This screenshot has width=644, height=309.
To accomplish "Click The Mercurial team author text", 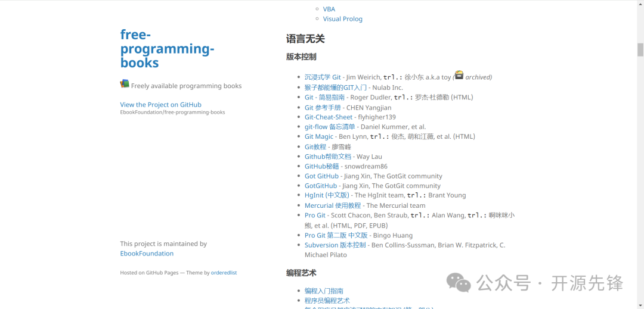I will pyautogui.click(x=396, y=205).
